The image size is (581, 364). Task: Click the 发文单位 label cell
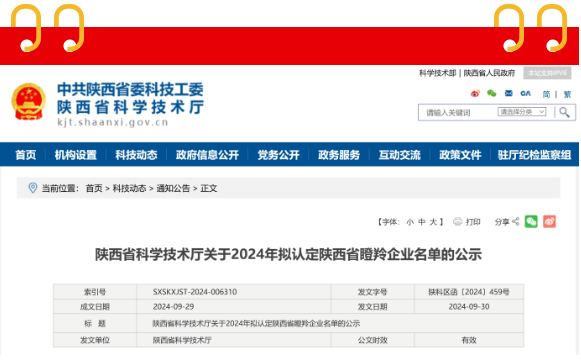pyautogui.click(x=95, y=340)
